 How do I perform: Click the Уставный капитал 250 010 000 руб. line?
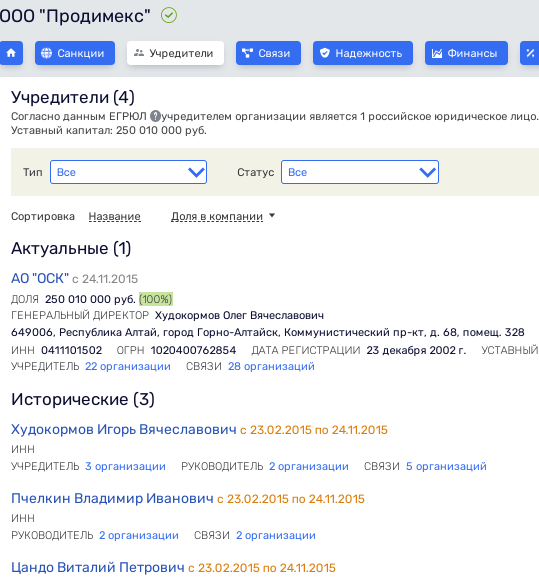109,130
